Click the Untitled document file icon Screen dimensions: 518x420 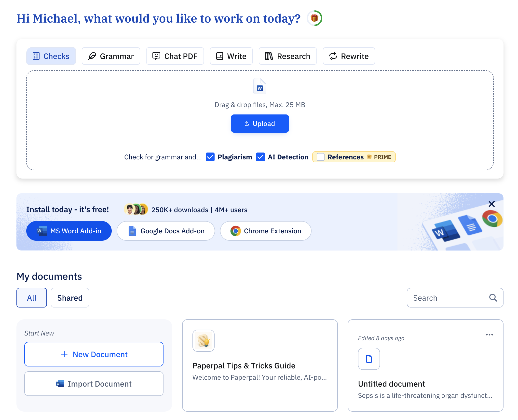369,359
